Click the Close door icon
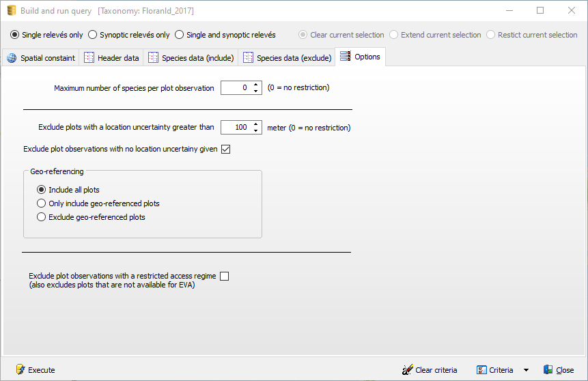This screenshot has height=381, width=588. (x=548, y=370)
